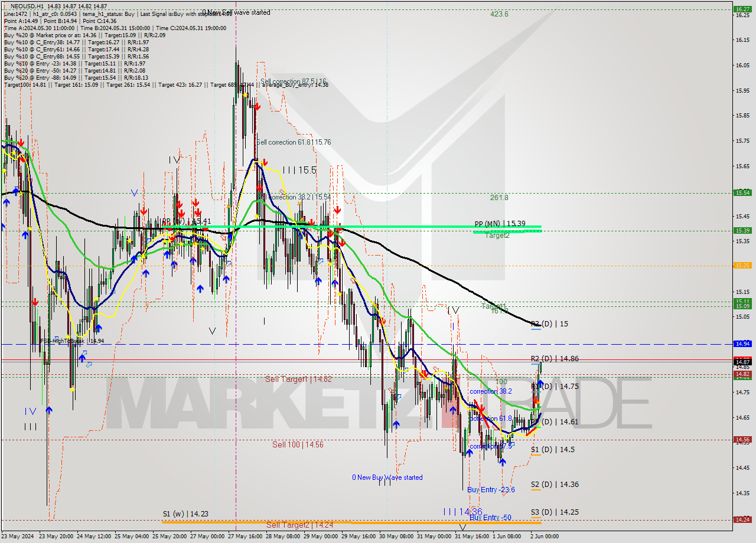Screen dimensions: 756x543
Task: Click the black 14.87 current price tag
Action: (x=742, y=361)
